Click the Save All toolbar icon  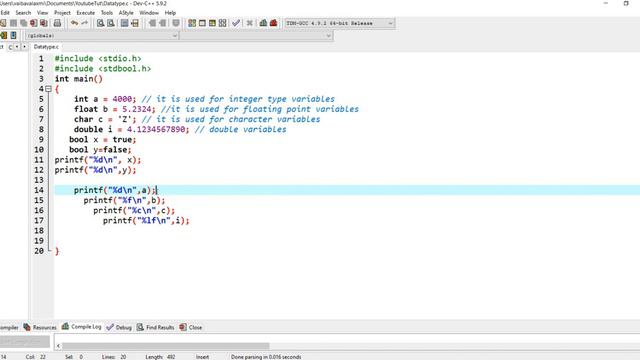[24, 23]
